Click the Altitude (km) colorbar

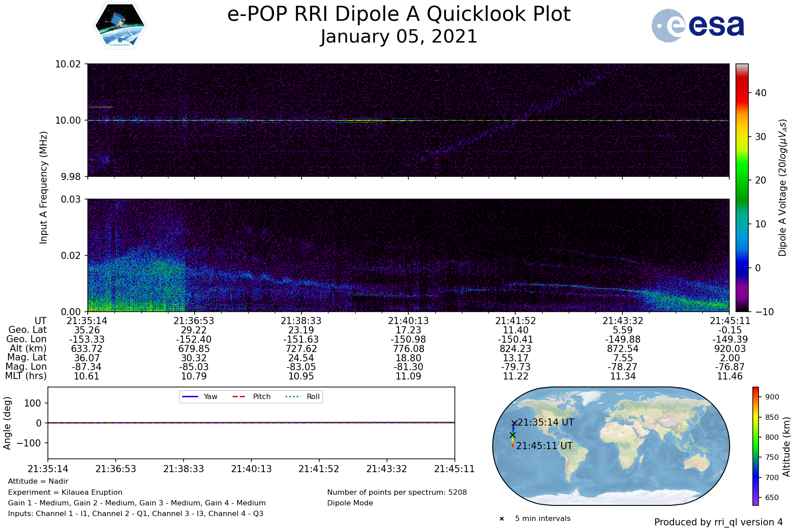[x=755, y=446]
